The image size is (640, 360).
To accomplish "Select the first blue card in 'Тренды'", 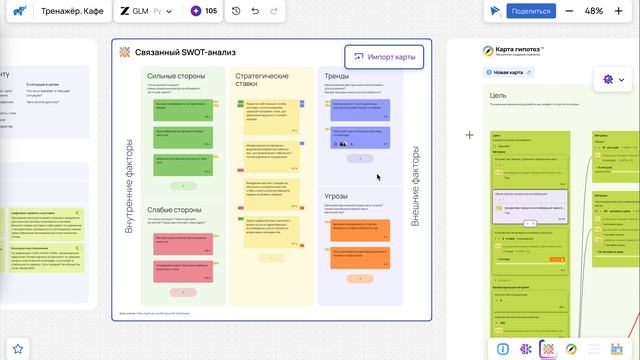I will pyautogui.click(x=360, y=110).
